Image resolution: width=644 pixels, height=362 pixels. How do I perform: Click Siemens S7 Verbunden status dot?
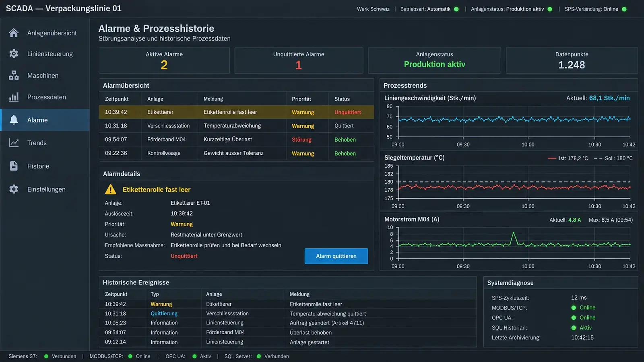click(46, 356)
